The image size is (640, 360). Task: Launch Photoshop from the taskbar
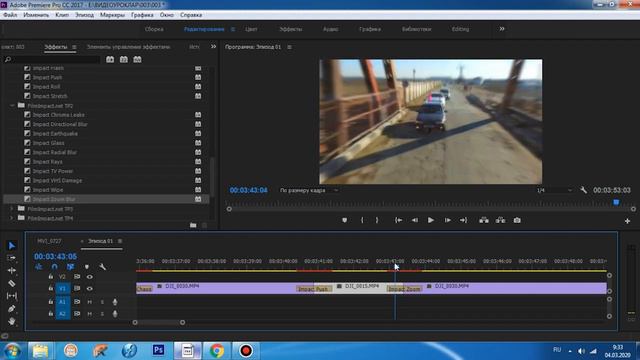coord(158,350)
